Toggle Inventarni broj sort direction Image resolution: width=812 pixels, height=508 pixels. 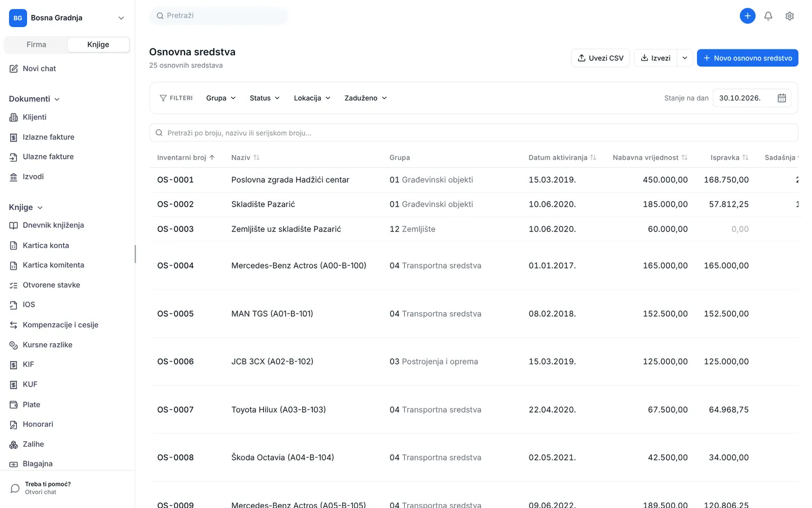[212, 157]
